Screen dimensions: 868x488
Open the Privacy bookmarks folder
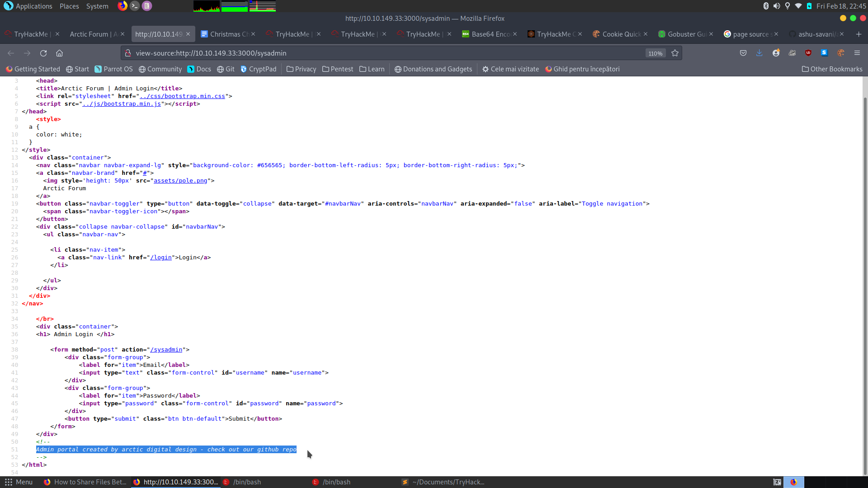301,69
